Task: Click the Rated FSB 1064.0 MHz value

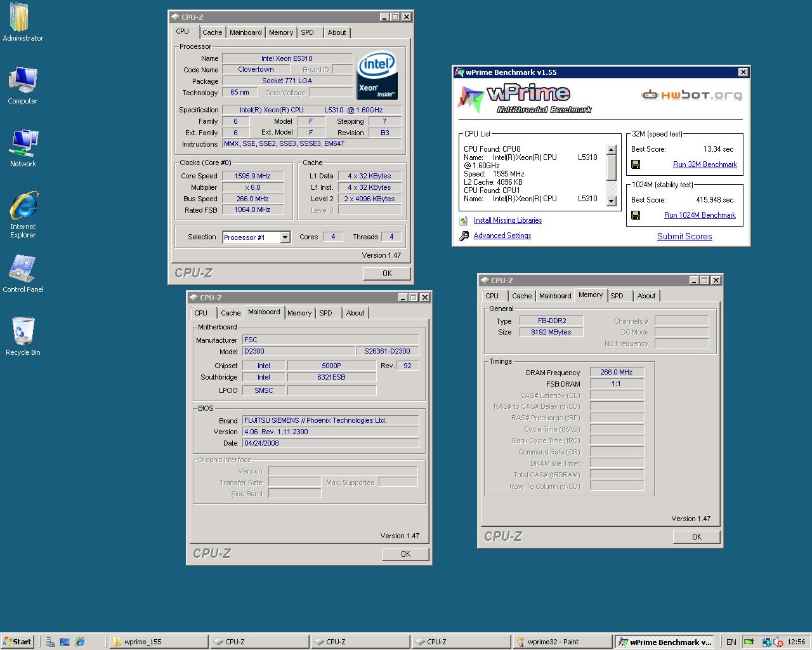Action: [252, 209]
